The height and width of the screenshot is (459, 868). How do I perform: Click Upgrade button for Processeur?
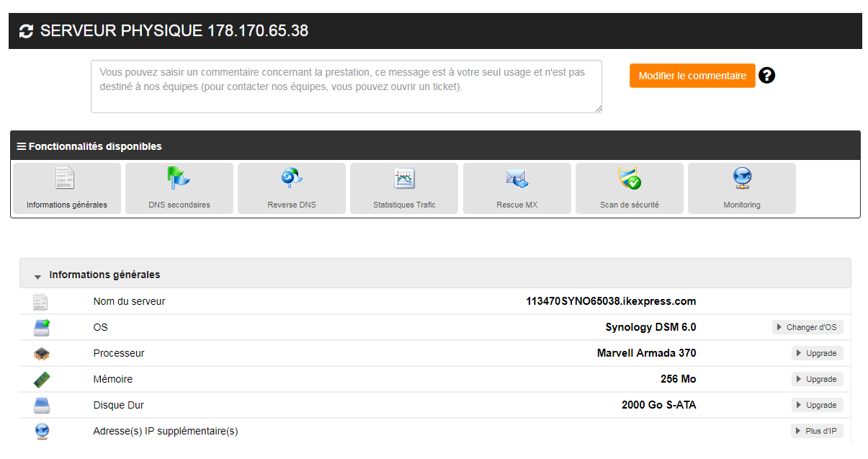coord(817,353)
